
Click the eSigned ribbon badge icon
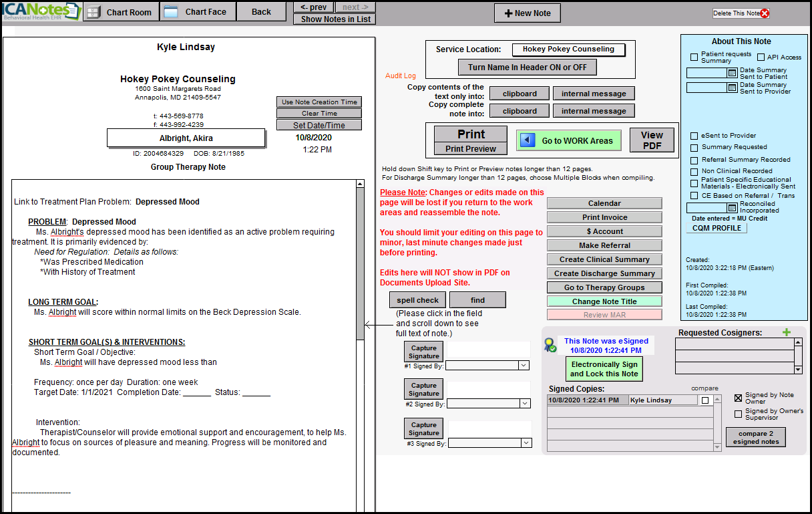tap(550, 345)
